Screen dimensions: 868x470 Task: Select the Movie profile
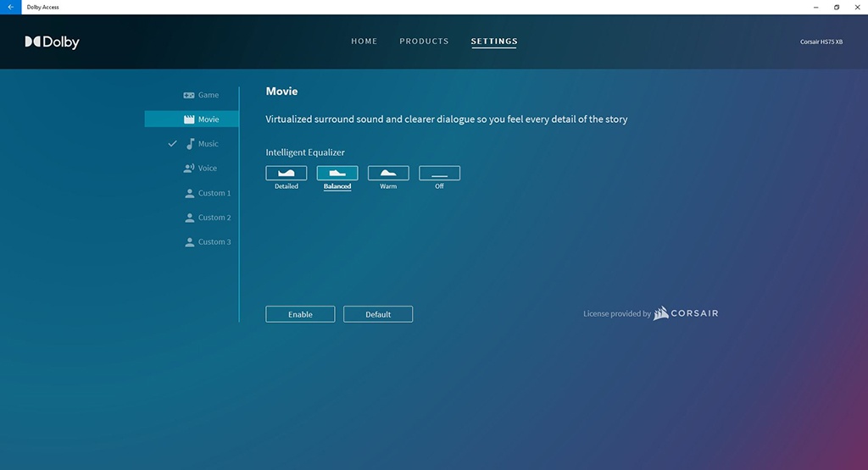click(192, 119)
